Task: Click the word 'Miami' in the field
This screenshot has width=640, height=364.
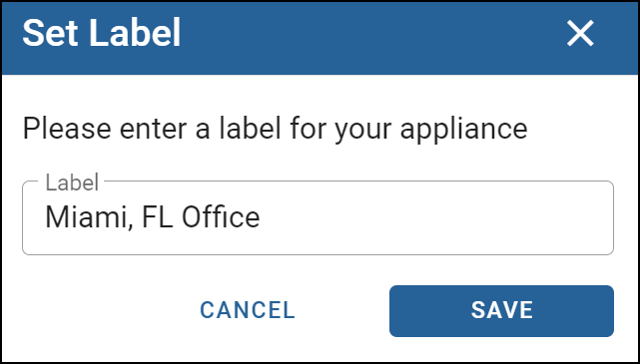Action: point(87,217)
